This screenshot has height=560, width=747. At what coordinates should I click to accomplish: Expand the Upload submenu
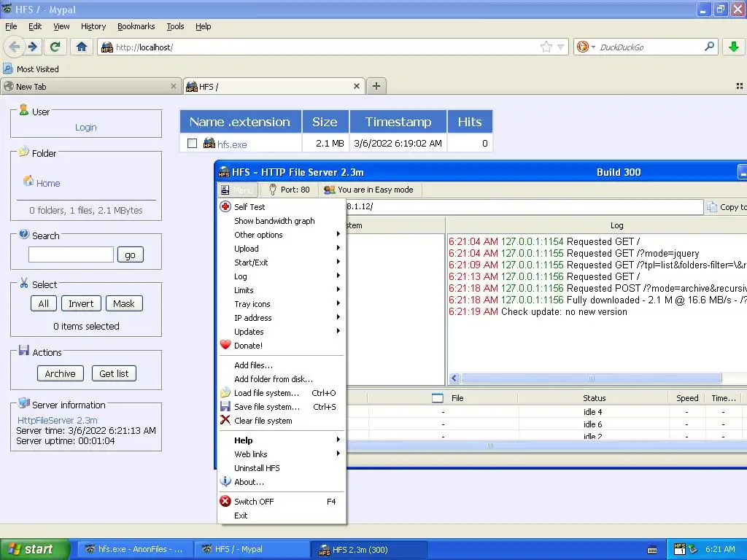point(281,249)
